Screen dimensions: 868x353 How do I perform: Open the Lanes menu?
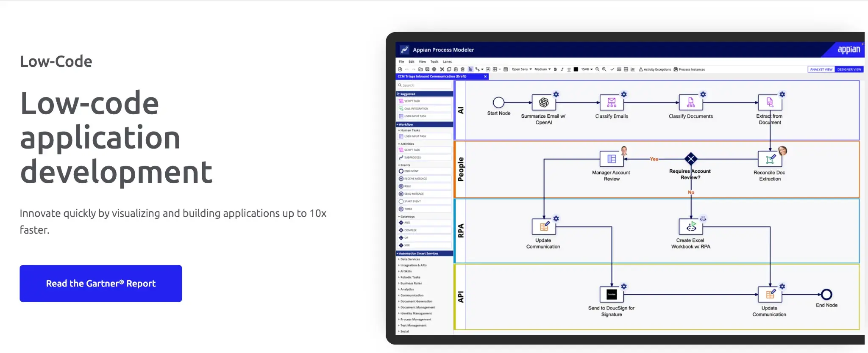click(x=447, y=62)
